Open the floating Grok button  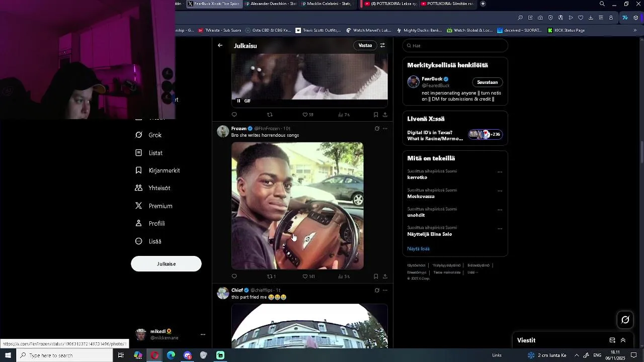tap(625, 320)
